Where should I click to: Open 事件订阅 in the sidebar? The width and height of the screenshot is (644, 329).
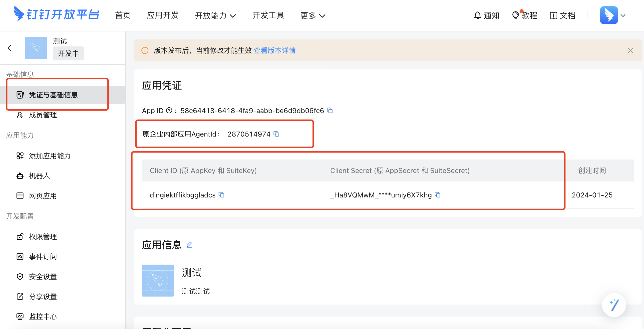point(43,257)
